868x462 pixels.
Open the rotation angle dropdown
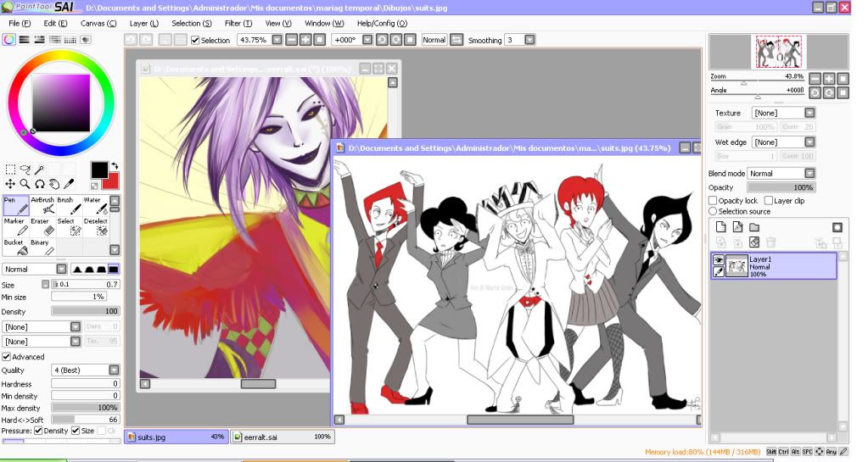click(367, 40)
